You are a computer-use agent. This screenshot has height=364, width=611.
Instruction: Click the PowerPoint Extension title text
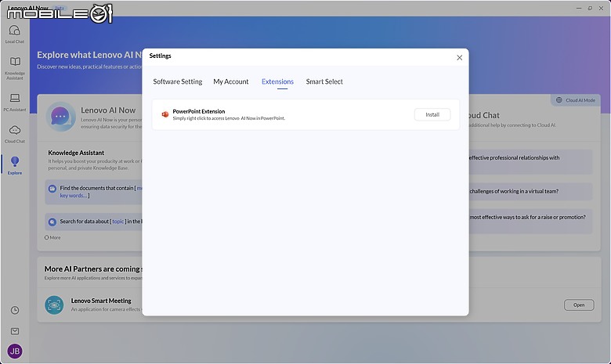[x=199, y=111]
